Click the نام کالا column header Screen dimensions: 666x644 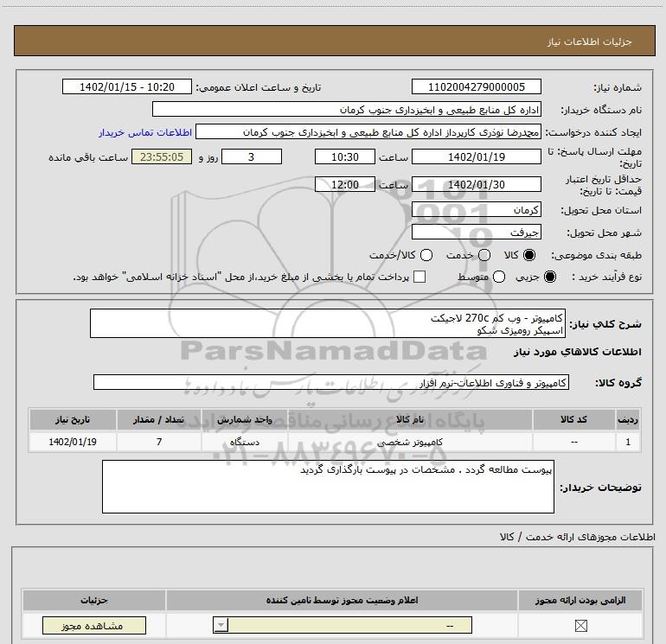(410, 419)
